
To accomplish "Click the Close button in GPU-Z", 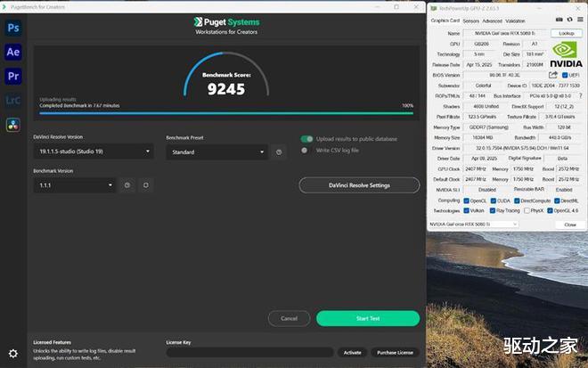I will pos(570,225).
